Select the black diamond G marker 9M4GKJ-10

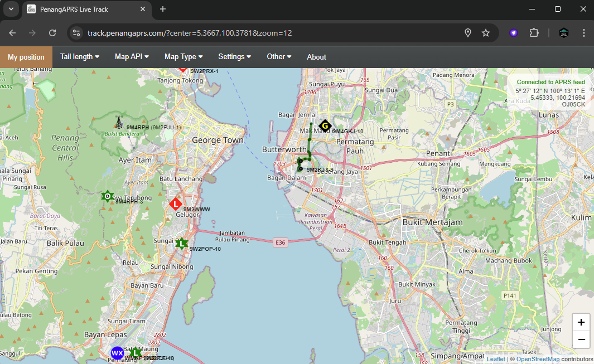click(x=325, y=126)
